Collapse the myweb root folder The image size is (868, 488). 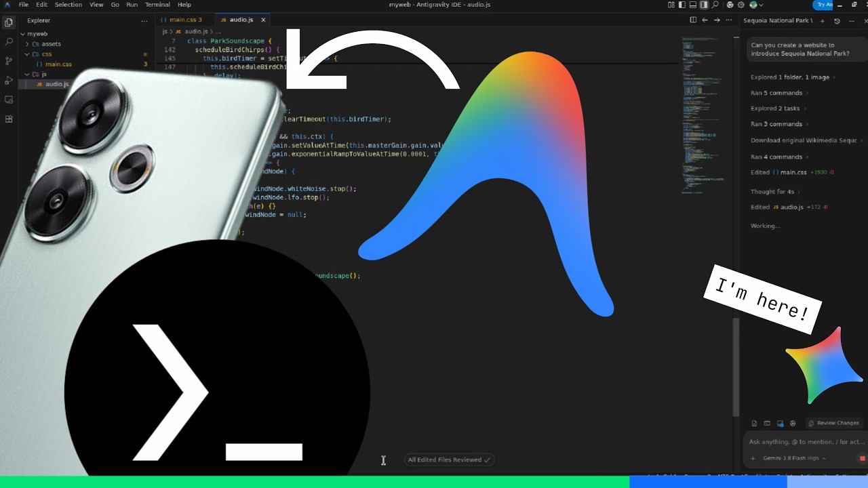22,34
